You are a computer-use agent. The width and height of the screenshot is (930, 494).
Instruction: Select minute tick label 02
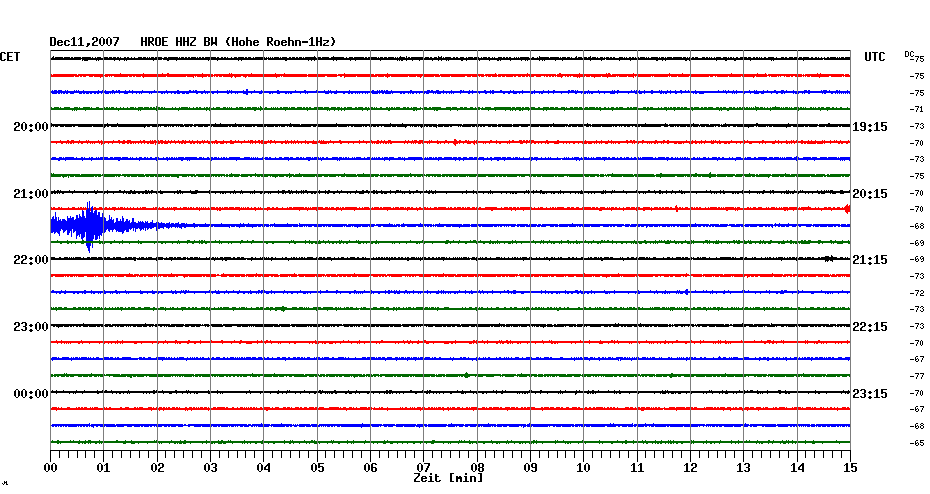coord(157,468)
